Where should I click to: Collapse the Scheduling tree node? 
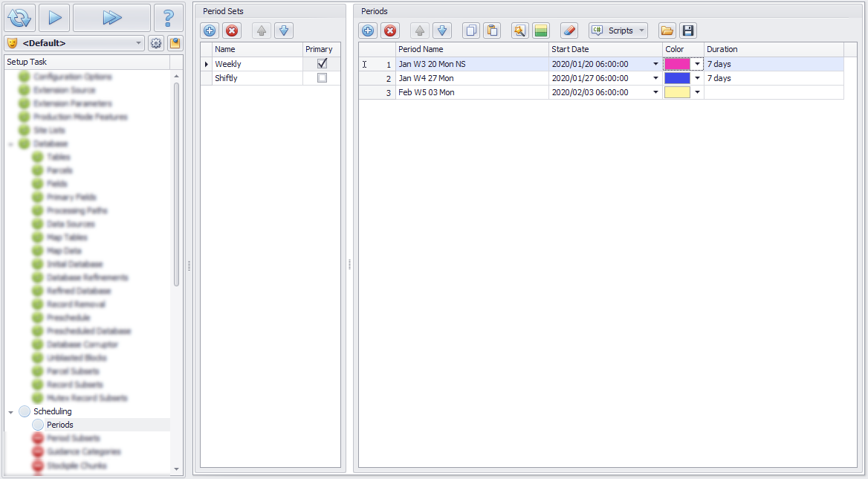coord(11,412)
